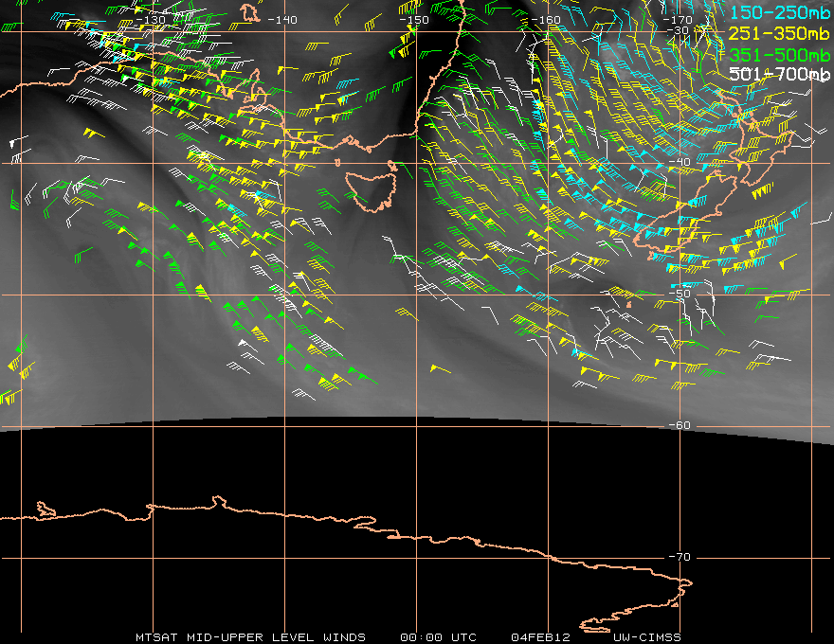Click the yellow 251-350mb legend label

pos(779,33)
